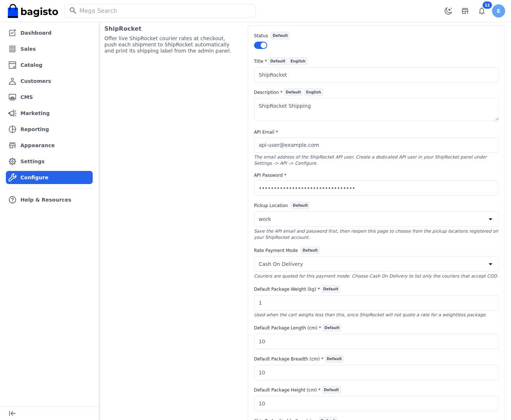
Task: Click the Marketing megaphone icon
Action: [12, 113]
